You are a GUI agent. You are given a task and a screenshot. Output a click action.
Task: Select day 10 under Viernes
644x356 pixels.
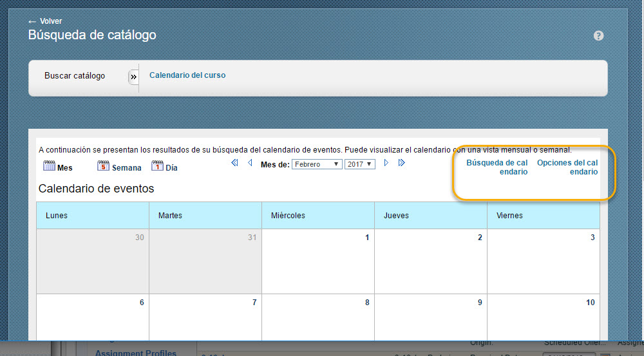(590, 303)
